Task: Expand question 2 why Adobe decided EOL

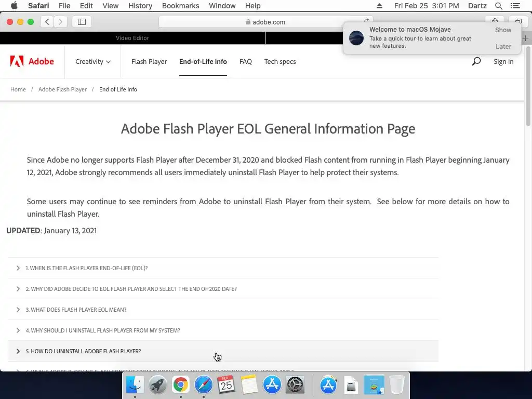Action: coord(223,289)
